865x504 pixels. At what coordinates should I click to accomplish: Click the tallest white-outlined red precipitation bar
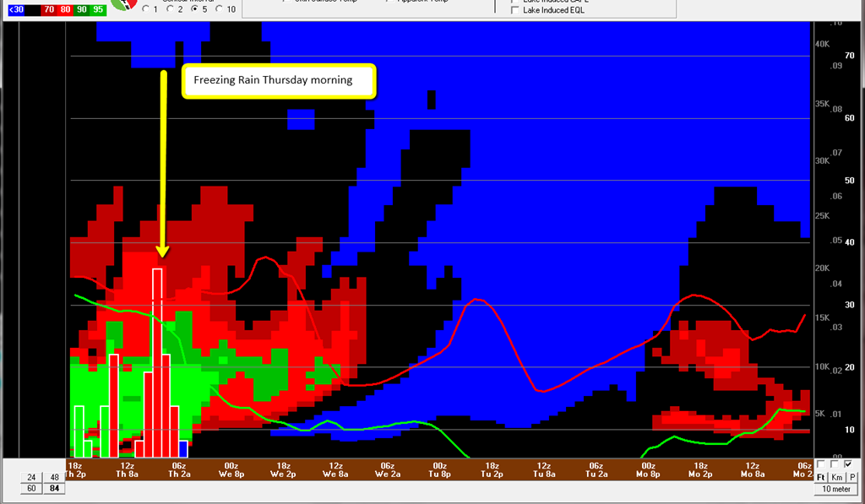tap(157, 363)
